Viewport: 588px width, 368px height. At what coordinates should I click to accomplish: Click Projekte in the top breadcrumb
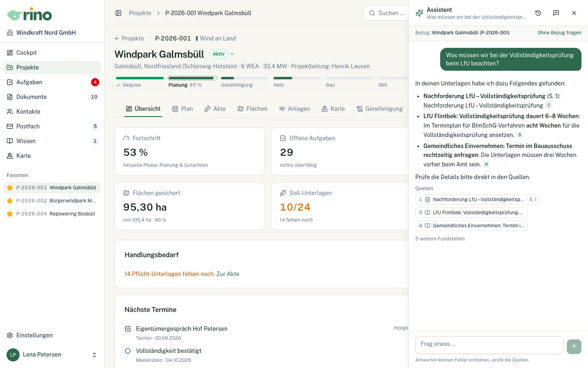click(140, 13)
